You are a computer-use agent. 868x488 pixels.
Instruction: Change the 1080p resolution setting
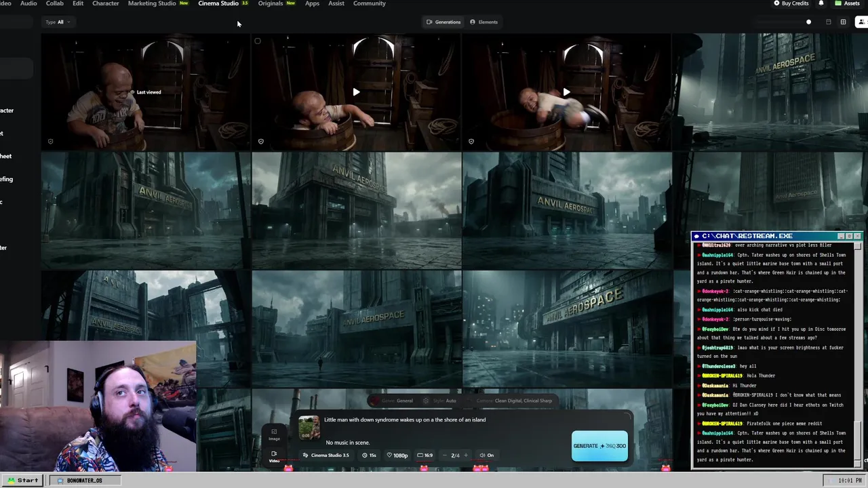pyautogui.click(x=397, y=455)
